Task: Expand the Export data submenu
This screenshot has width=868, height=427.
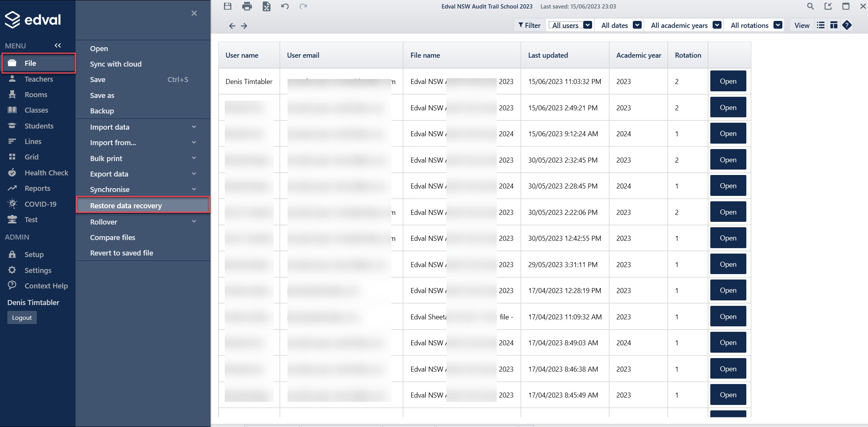Action: [x=143, y=174]
